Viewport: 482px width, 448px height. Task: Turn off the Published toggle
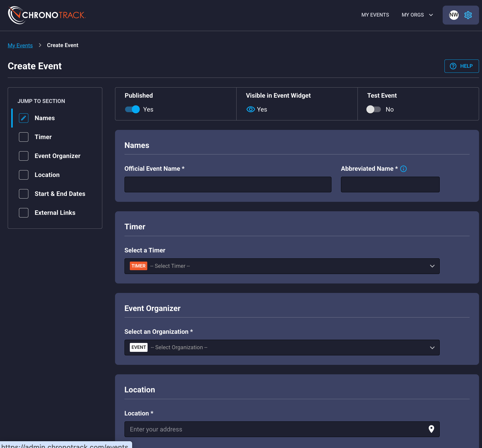click(132, 109)
